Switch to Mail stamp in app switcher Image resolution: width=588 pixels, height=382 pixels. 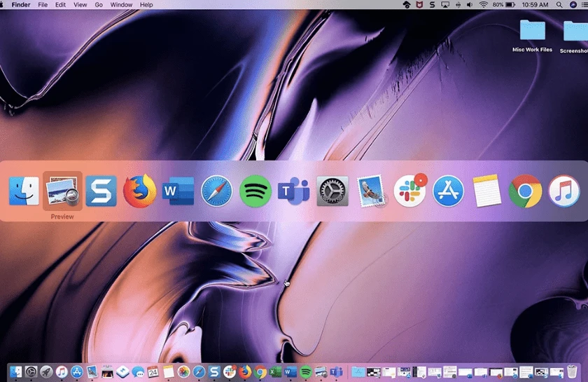click(371, 191)
